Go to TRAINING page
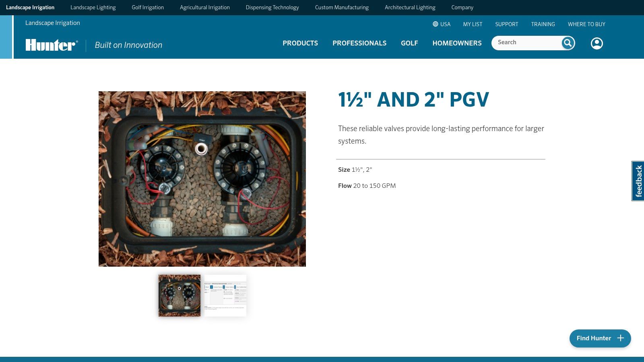Screen dimensions: 644x362 click(543, 24)
